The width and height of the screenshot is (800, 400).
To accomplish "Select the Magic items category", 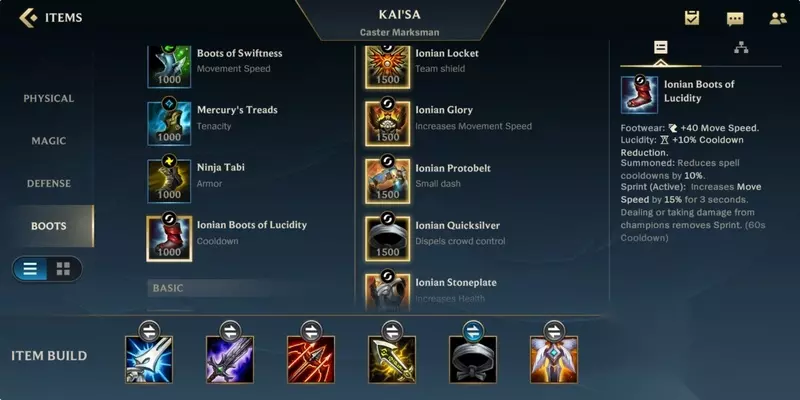I will (x=48, y=141).
